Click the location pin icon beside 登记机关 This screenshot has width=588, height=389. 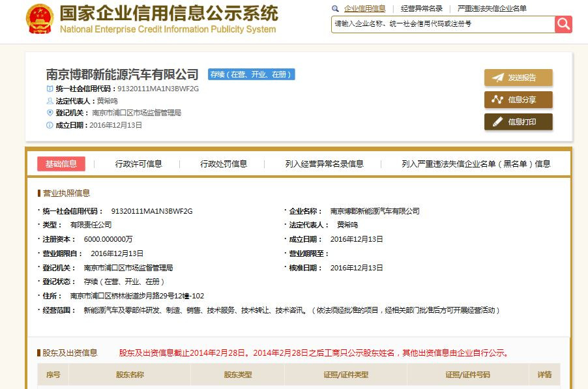[50, 113]
